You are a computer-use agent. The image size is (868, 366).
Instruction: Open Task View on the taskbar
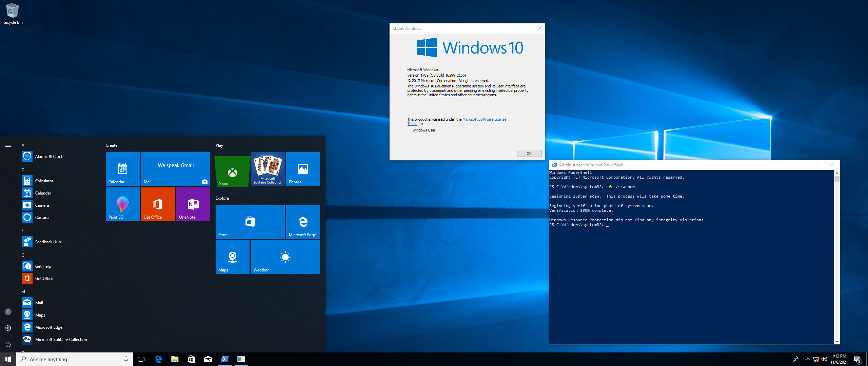tap(141, 359)
